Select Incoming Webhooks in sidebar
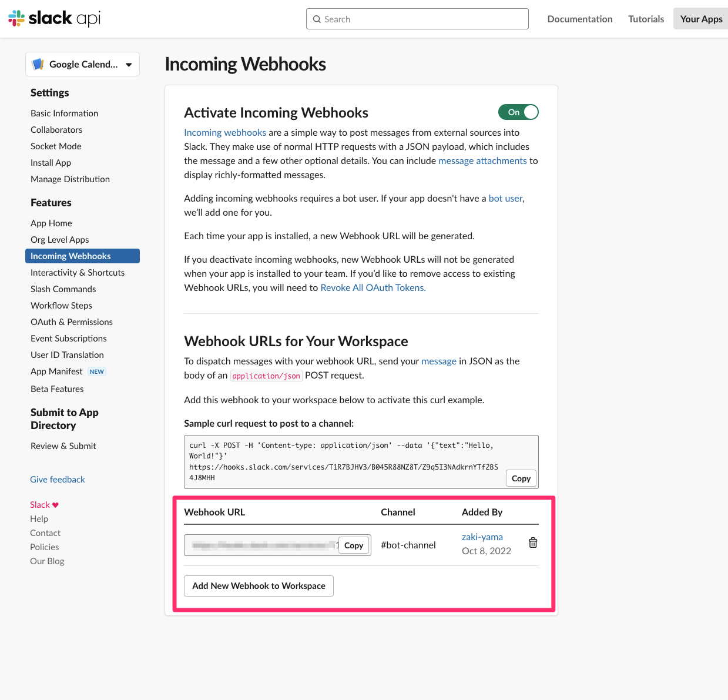 point(82,256)
